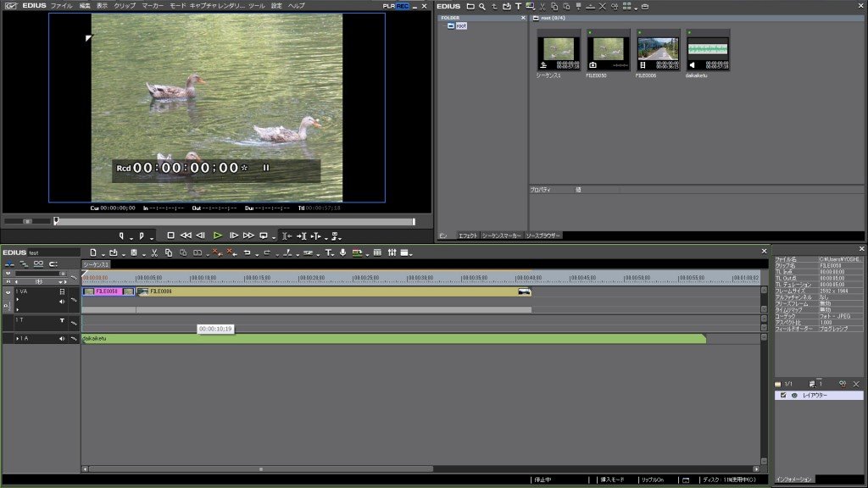868x488 pixels.
Task: Click the Set In point icon
Action: 122,236
